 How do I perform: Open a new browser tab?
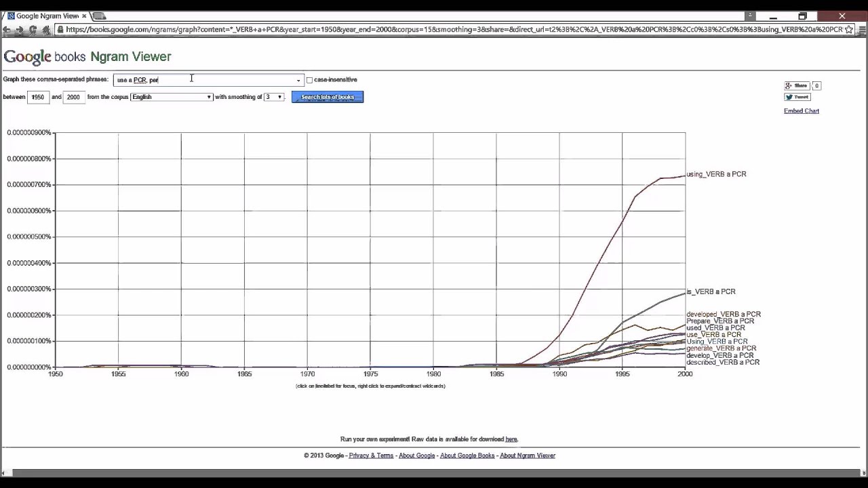click(99, 16)
